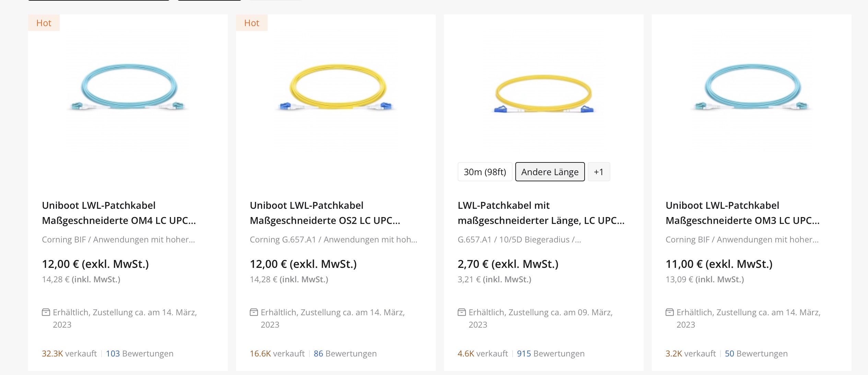The width and height of the screenshot is (868, 375).
Task: View the 50 Bewertungen reviews
Action: (x=756, y=353)
